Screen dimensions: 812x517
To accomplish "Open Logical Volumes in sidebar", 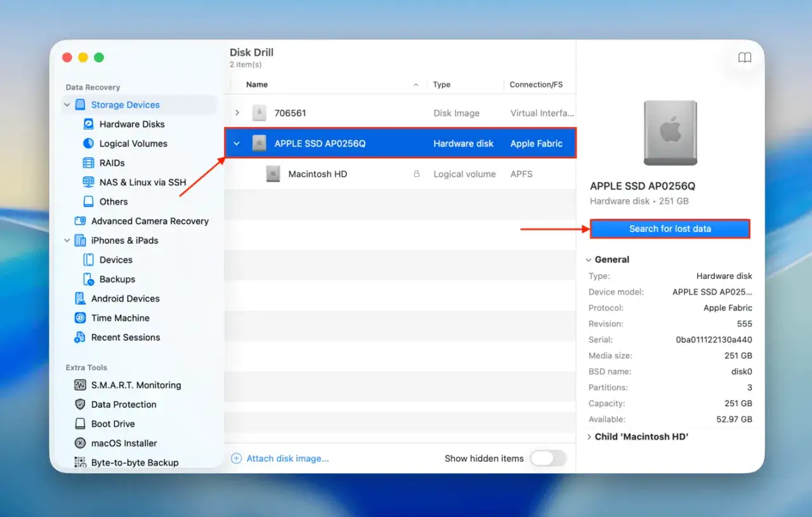I will click(133, 143).
